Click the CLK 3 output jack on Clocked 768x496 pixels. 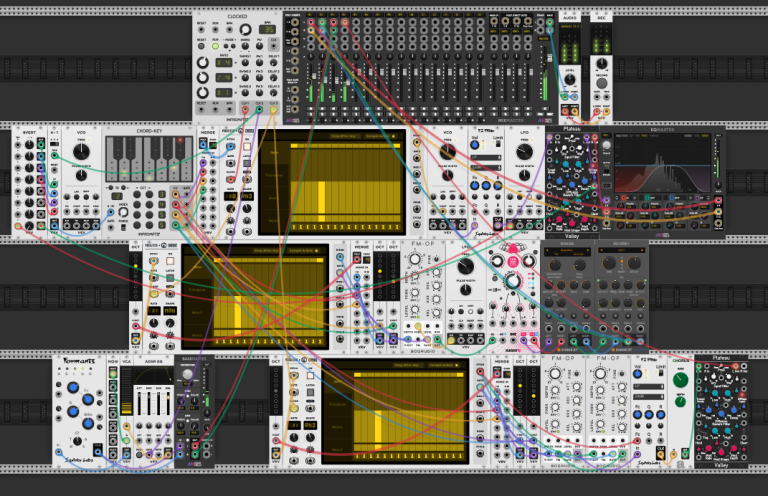click(x=273, y=110)
